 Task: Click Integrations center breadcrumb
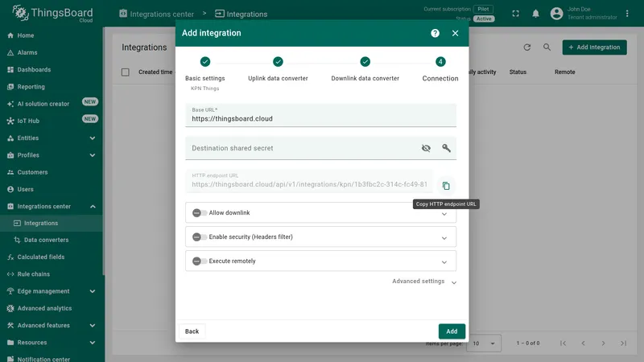(x=156, y=14)
